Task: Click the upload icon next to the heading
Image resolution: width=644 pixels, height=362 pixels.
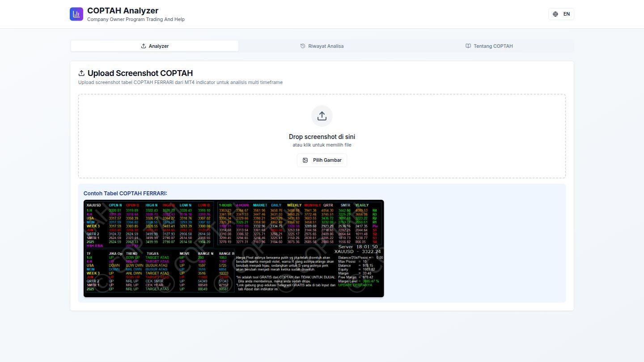Action: point(81,73)
